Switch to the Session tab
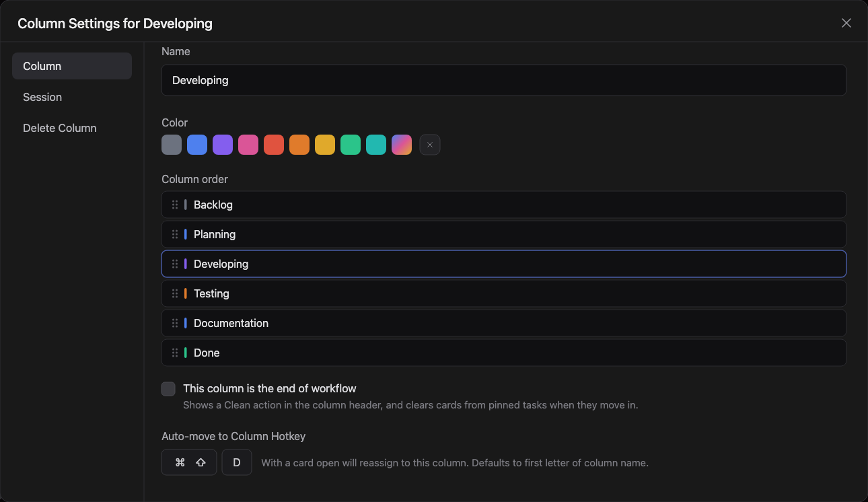Viewport: 868px width, 502px height. point(72,97)
